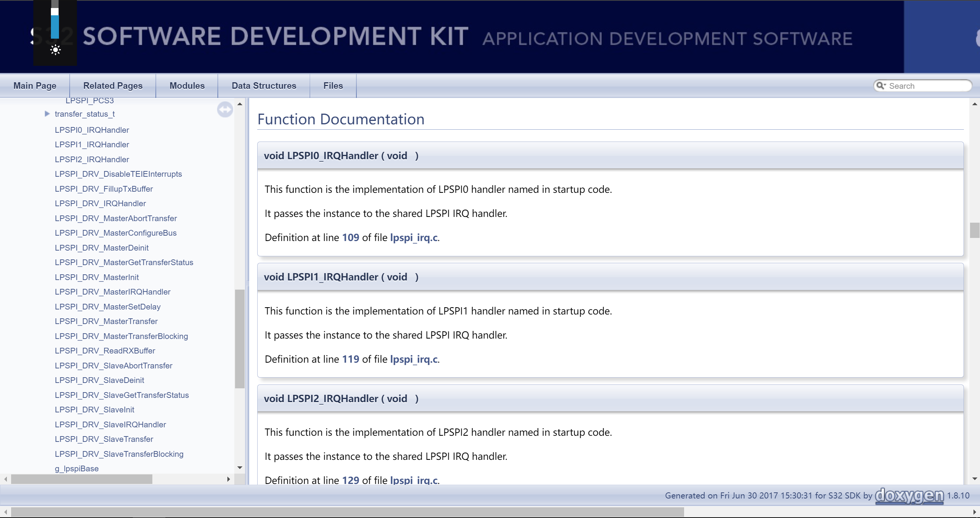Click content pane scroll-down arrow
Screen dimensions: 980x518
[975, 479]
